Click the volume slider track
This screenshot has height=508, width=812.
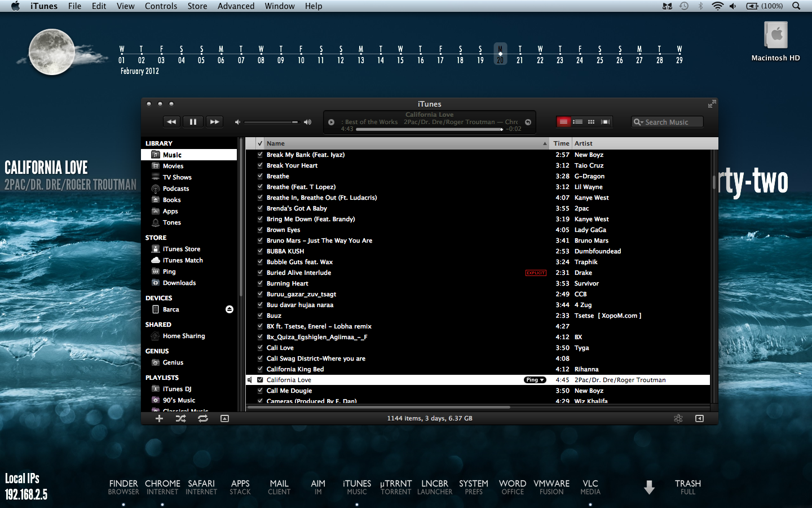coord(271,122)
